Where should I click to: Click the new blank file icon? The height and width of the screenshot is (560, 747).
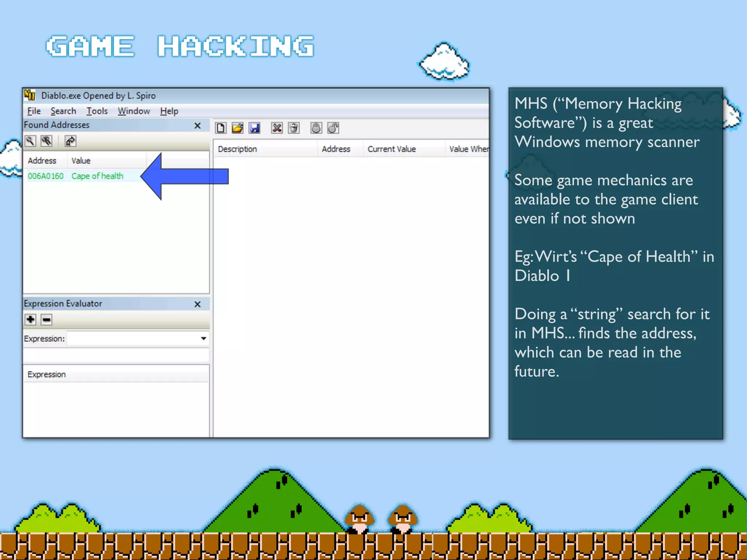[221, 128]
